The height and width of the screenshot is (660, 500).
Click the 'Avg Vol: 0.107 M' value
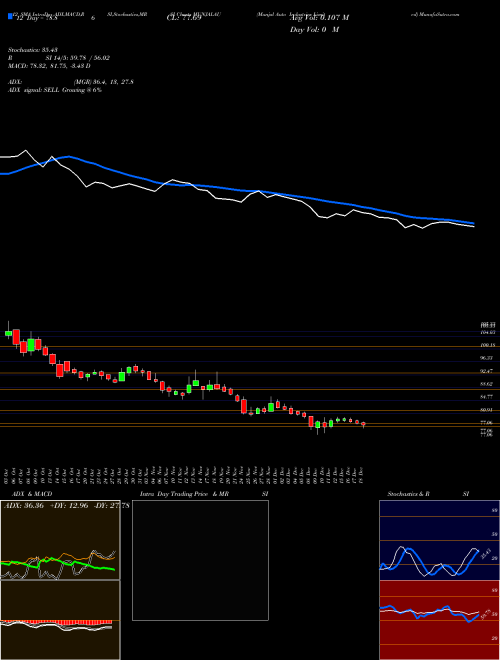coord(319,18)
